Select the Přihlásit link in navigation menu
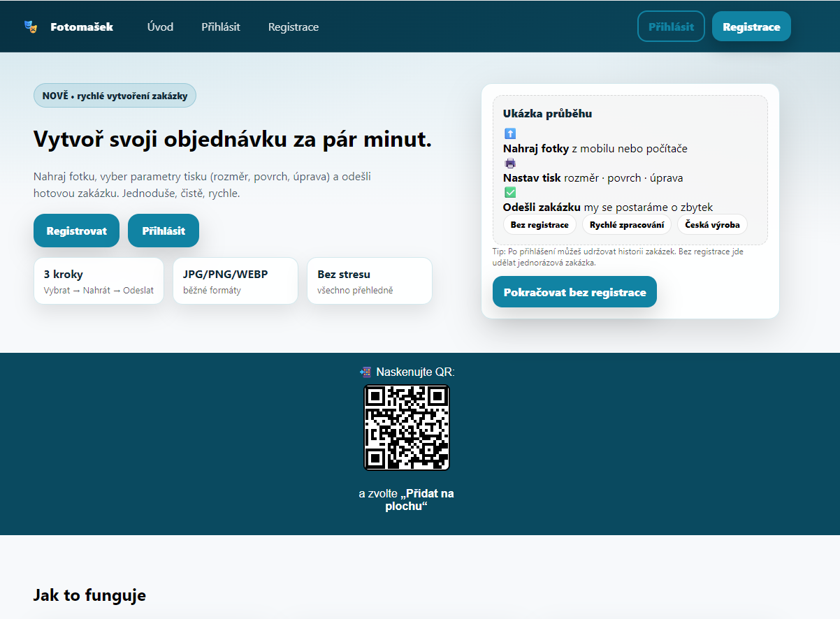The width and height of the screenshot is (840, 619). point(220,27)
